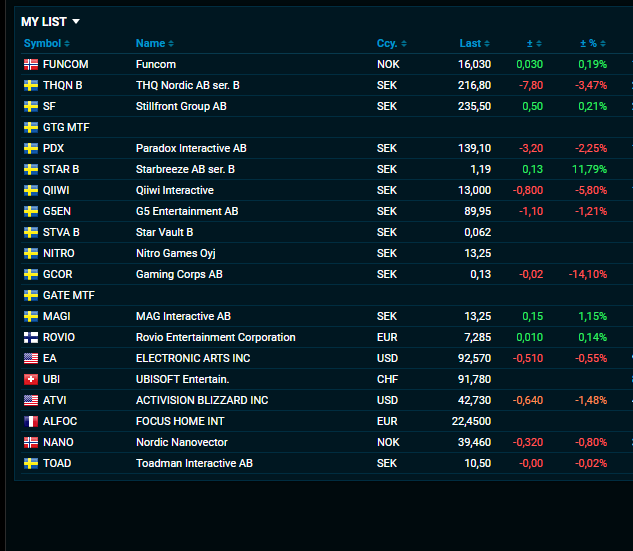Click last price 216,80 for THQ Nordic

coord(474,85)
